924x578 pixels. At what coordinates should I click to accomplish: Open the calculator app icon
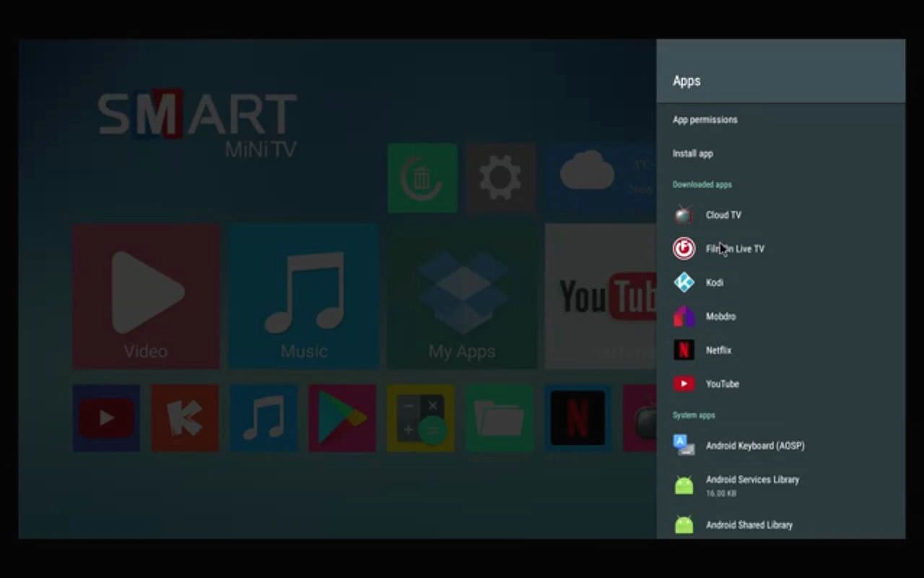coord(420,418)
